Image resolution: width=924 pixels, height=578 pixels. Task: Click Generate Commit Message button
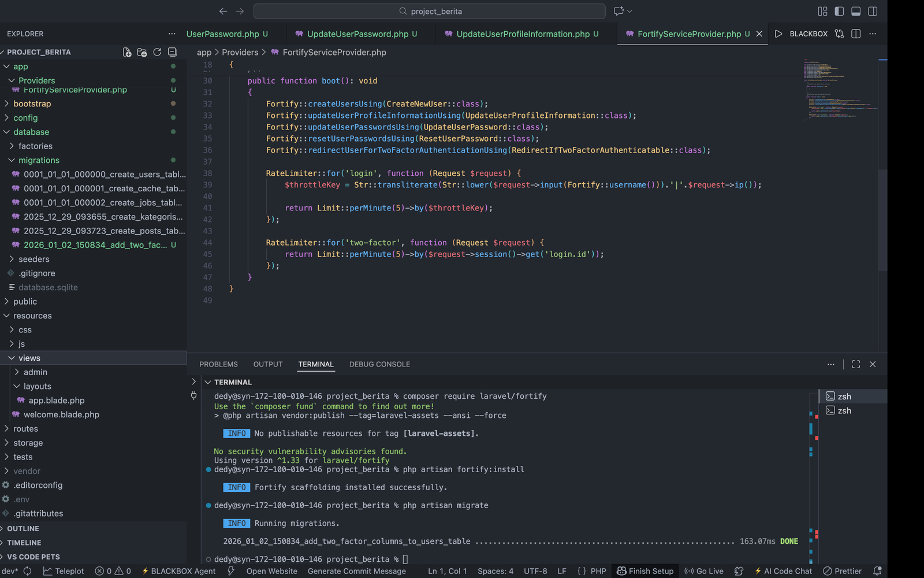coord(356,571)
